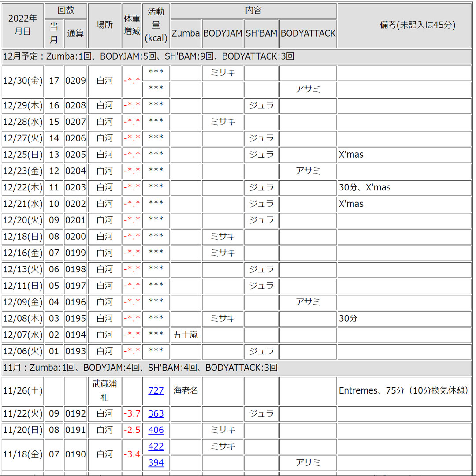This screenshot has width=476, height=476.
Task: Click ミサキ in the 11/20 row
Action: click(223, 430)
